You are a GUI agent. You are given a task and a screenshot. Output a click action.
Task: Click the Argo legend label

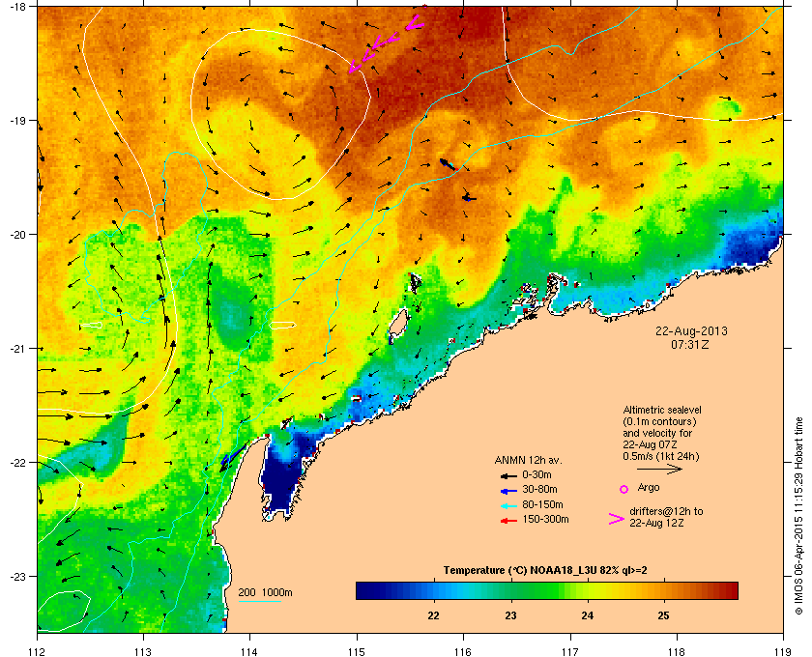[649, 488]
